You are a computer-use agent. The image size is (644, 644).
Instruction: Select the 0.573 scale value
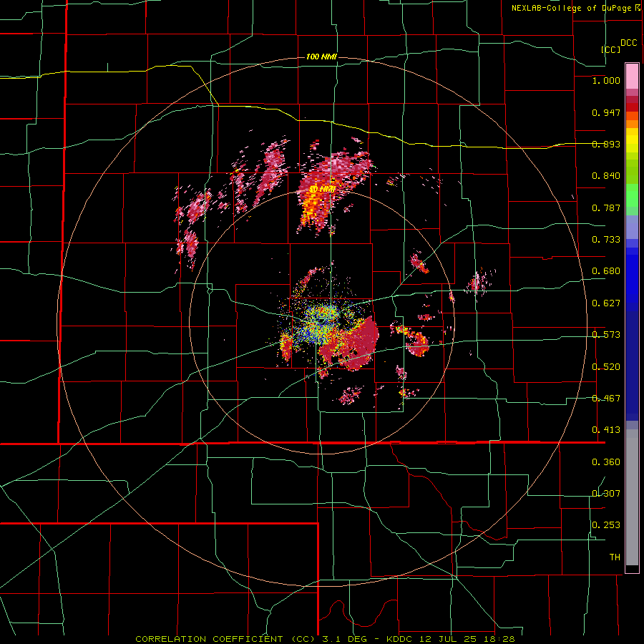(606, 335)
